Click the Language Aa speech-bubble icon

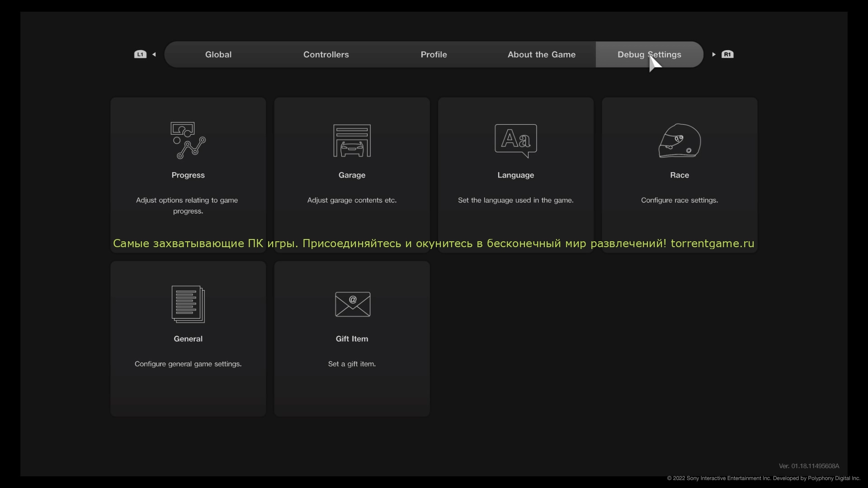point(516,141)
